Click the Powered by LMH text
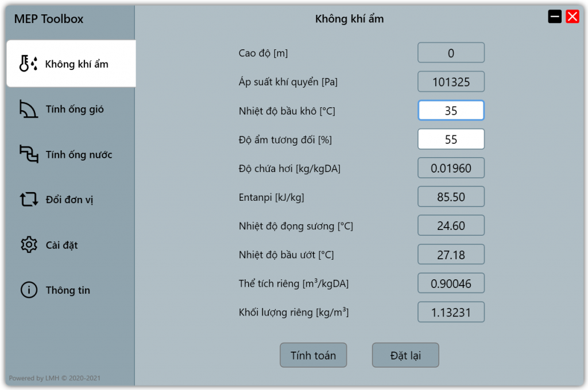The height and width of the screenshot is (390, 588). [x=56, y=378]
